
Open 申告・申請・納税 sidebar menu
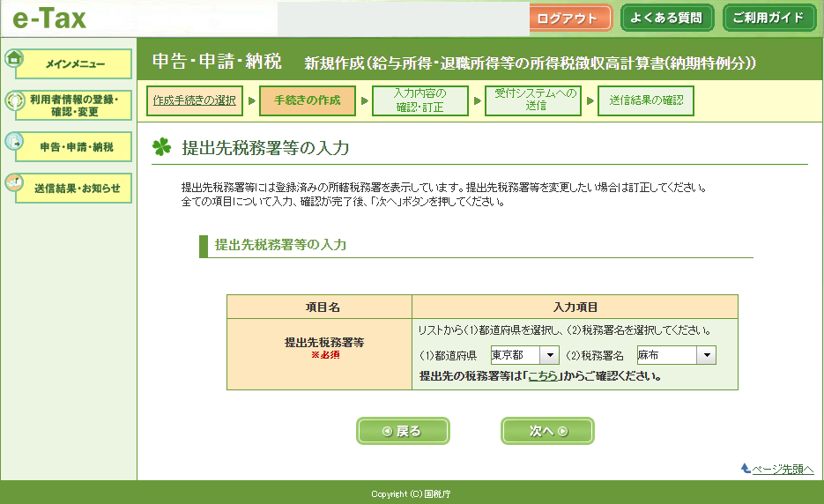73,146
